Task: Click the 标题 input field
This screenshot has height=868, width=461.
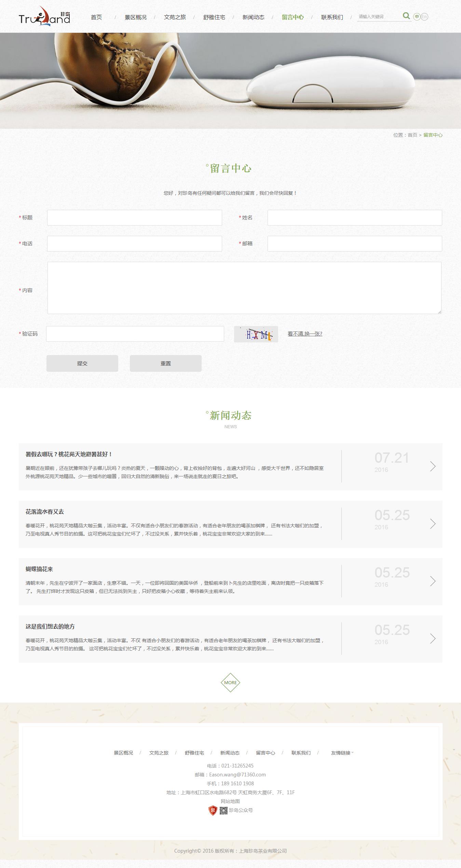Action: 135,218
